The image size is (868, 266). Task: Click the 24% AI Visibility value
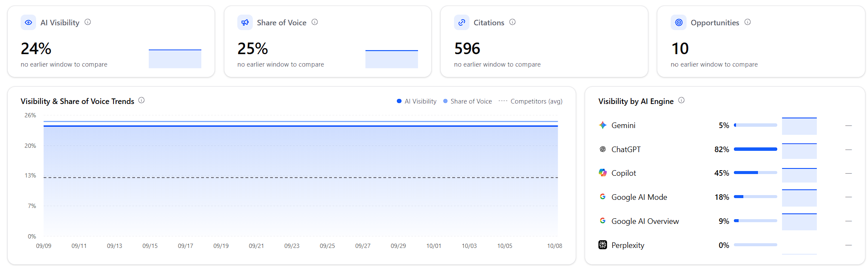36,49
